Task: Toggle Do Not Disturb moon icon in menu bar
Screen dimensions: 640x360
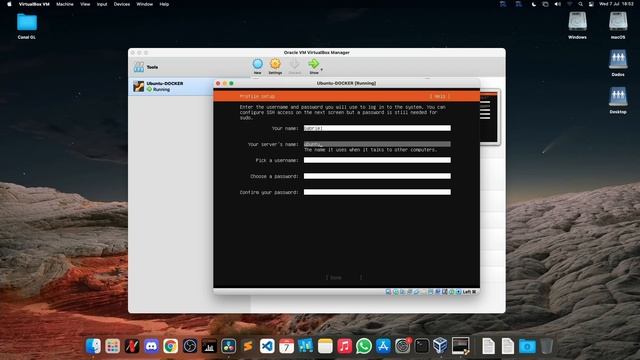Action: tap(534, 4)
